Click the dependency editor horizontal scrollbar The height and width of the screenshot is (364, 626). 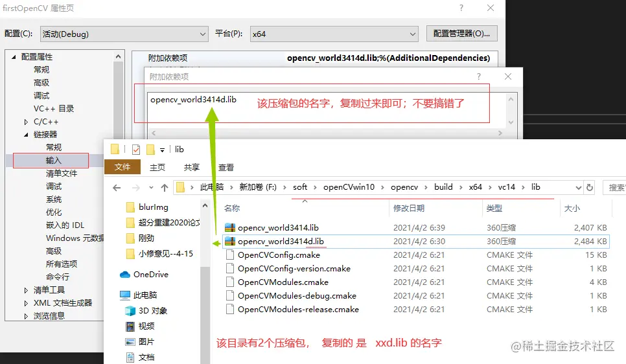[x=327, y=133]
